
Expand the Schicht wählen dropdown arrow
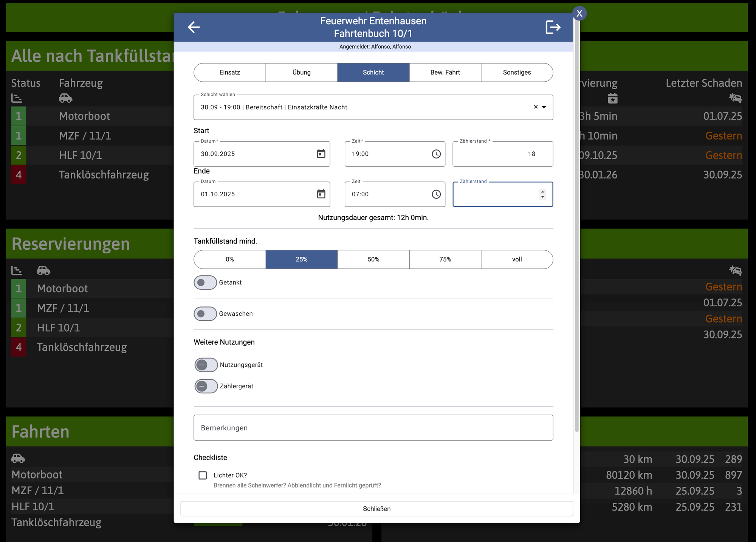544,107
